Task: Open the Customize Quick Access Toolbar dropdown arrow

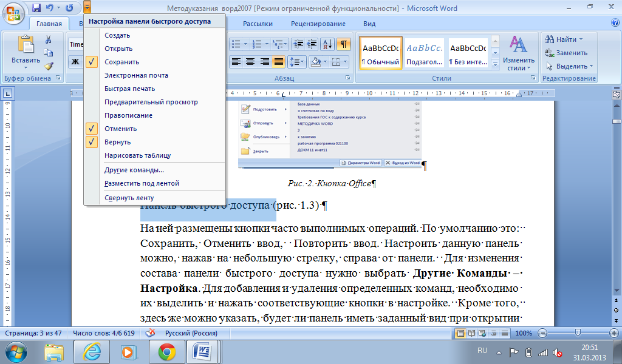Action: [x=87, y=7]
